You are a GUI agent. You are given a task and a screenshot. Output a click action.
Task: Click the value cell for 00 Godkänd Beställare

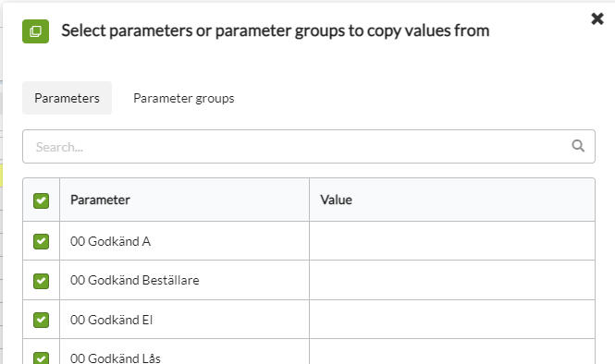pyautogui.click(x=452, y=280)
